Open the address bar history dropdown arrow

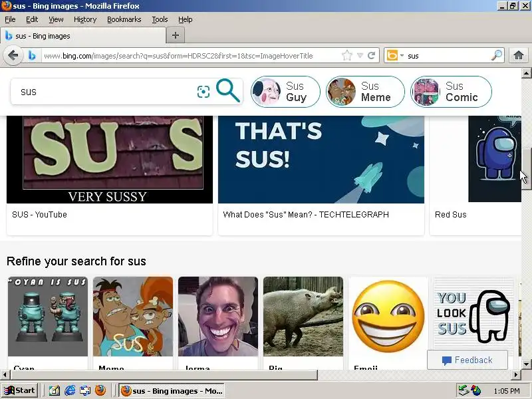point(360,55)
